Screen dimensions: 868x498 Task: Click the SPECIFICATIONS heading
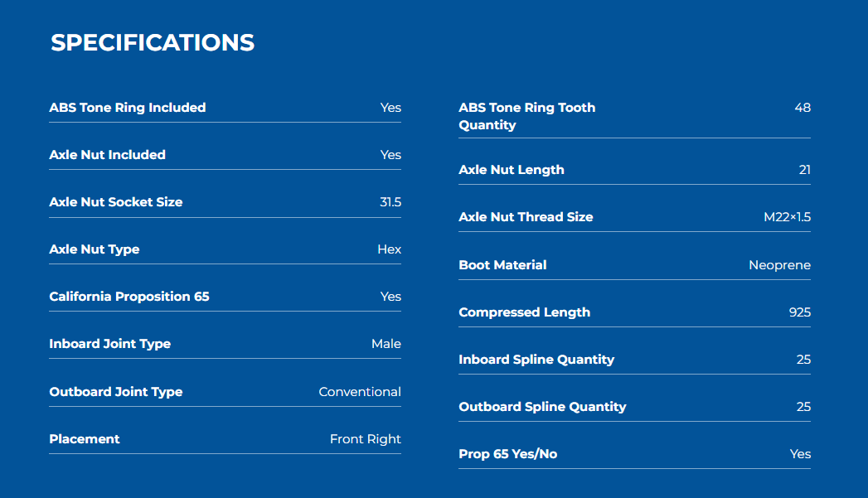pyautogui.click(x=153, y=42)
